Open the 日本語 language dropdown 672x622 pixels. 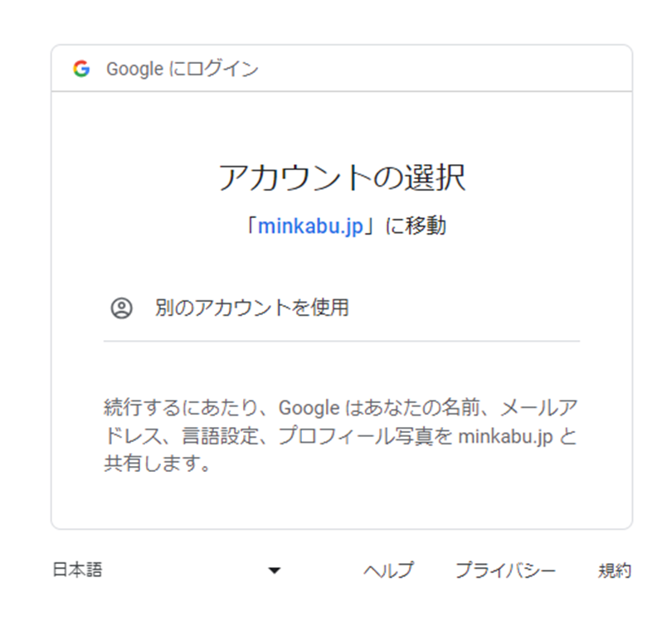pos(167,571)
